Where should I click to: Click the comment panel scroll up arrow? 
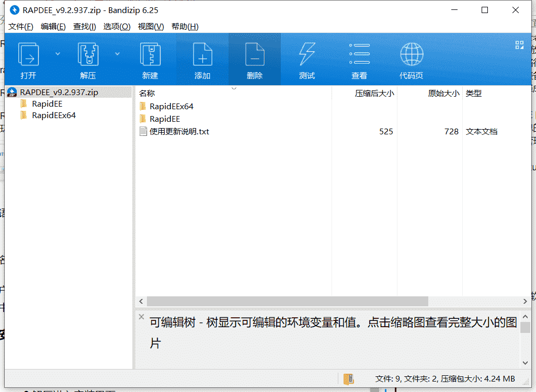[x=526, y=317]
